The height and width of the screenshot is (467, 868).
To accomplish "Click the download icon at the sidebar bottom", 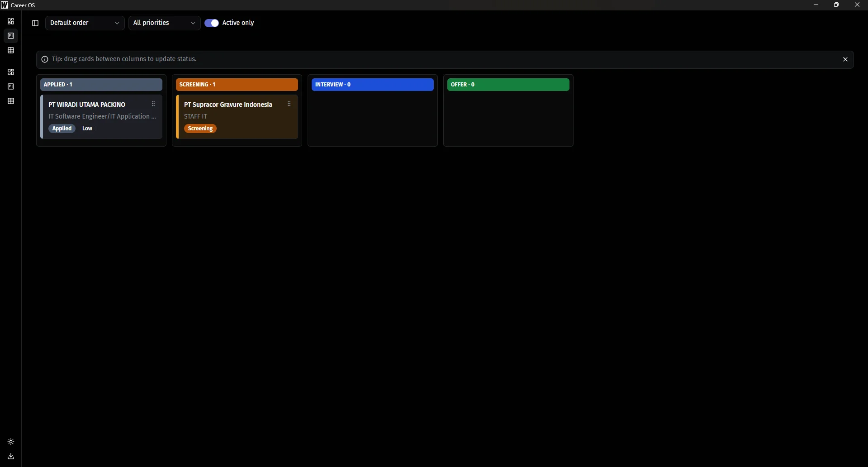I will point(11,456).
